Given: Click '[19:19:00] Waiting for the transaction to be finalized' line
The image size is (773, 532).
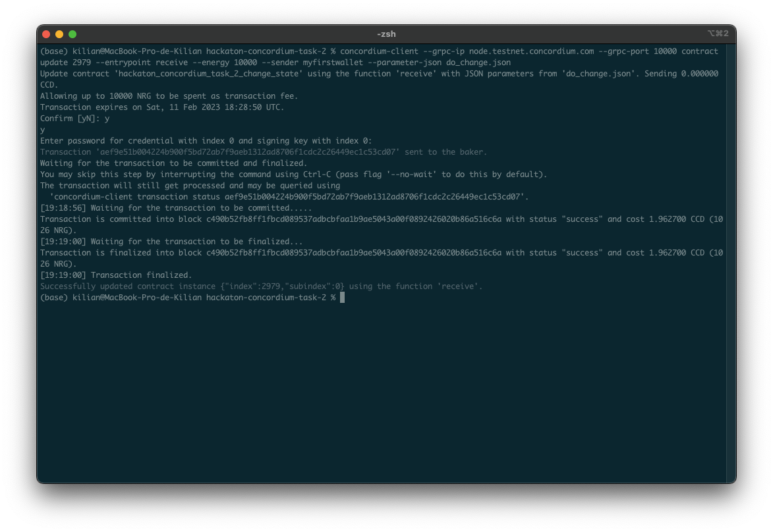Looking at the screenshot, I should point(171,242).
